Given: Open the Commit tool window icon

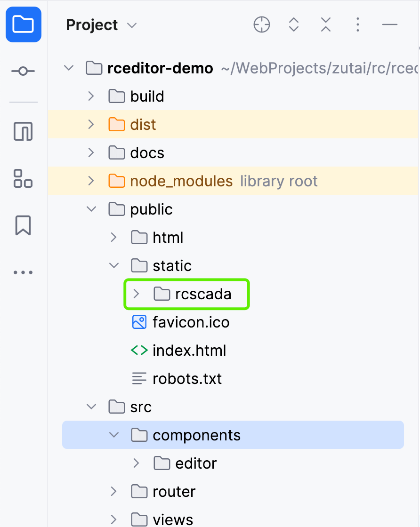Looking at the screenshot, I should tap(24, 71).
